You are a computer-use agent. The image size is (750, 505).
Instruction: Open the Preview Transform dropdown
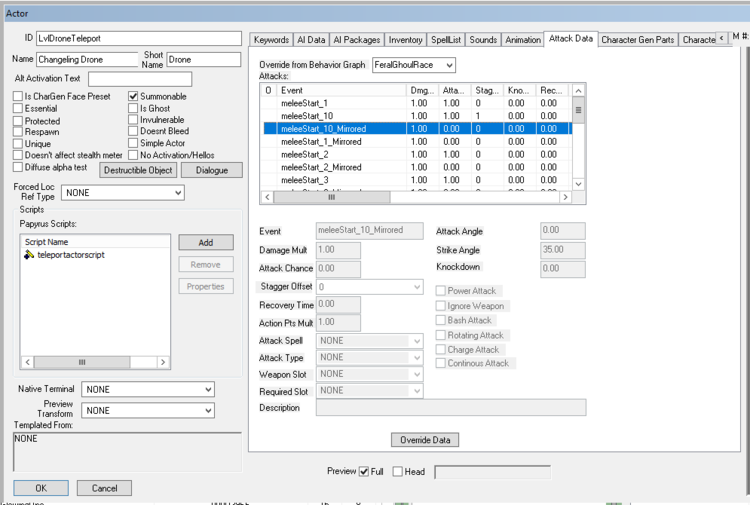click(148, 410)
